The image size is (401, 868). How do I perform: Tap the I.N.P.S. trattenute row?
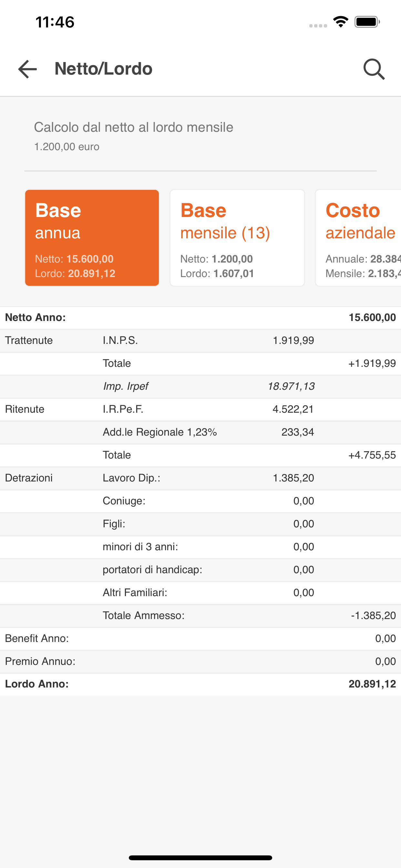click(200, 340)
